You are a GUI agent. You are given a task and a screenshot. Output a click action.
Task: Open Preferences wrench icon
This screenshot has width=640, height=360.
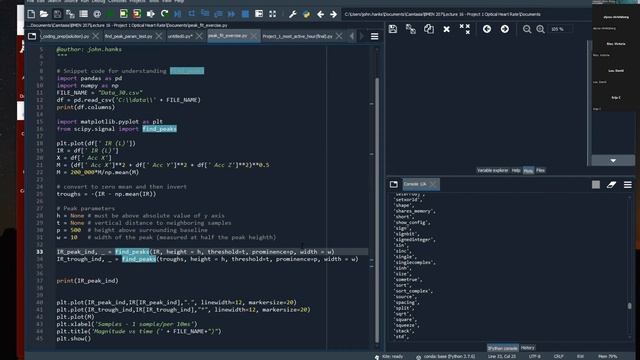tap(292, 14)
